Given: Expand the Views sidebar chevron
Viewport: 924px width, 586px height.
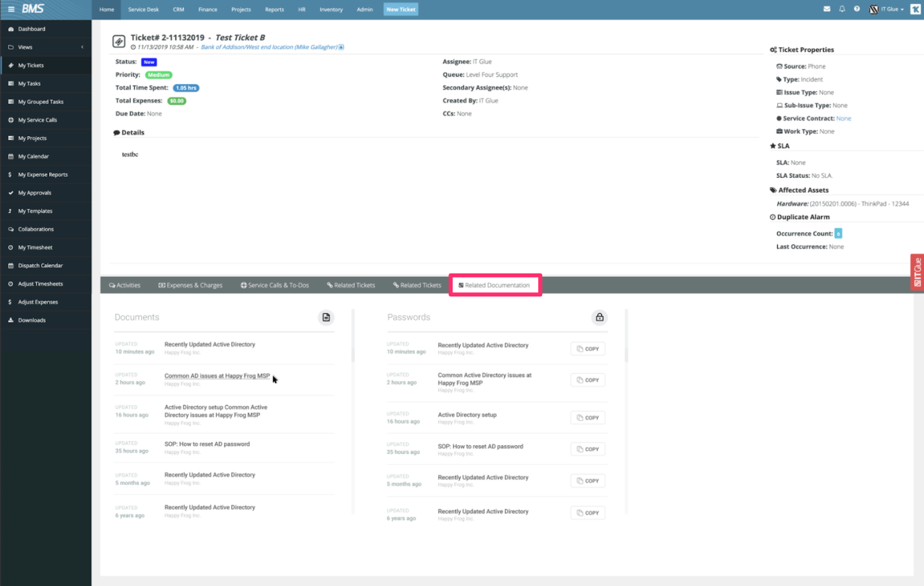Looking at the screenshot, I should [x=82, y=47].
